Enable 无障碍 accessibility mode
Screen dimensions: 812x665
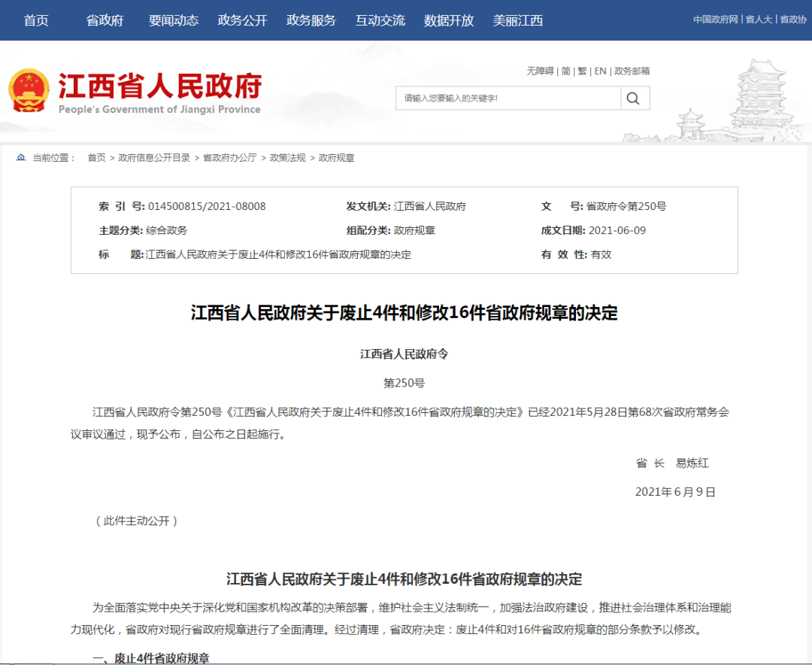540,71
